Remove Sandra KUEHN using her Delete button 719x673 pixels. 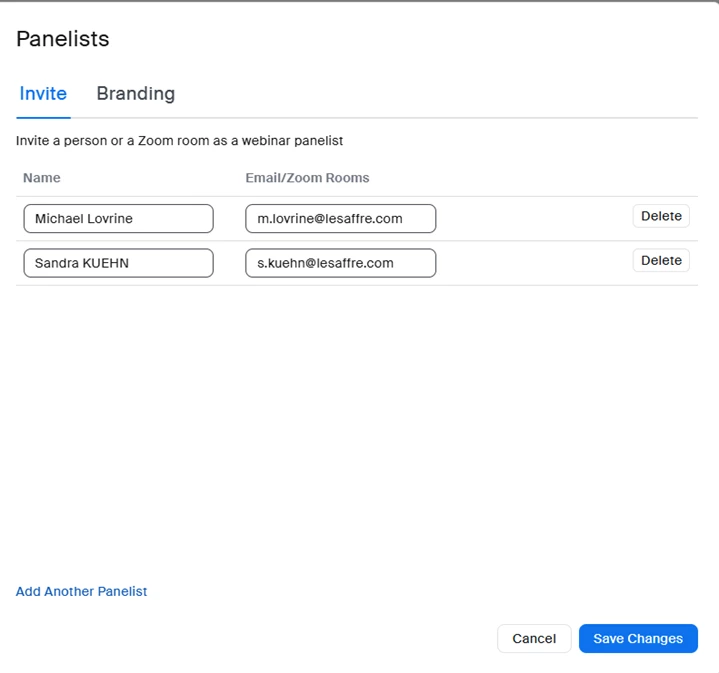[x=660, y=260]
